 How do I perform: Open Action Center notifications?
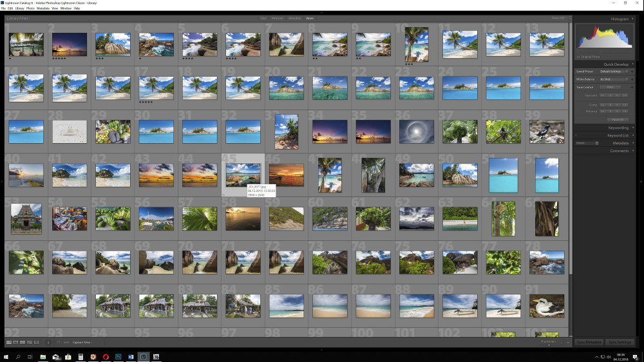click(635, 357)
